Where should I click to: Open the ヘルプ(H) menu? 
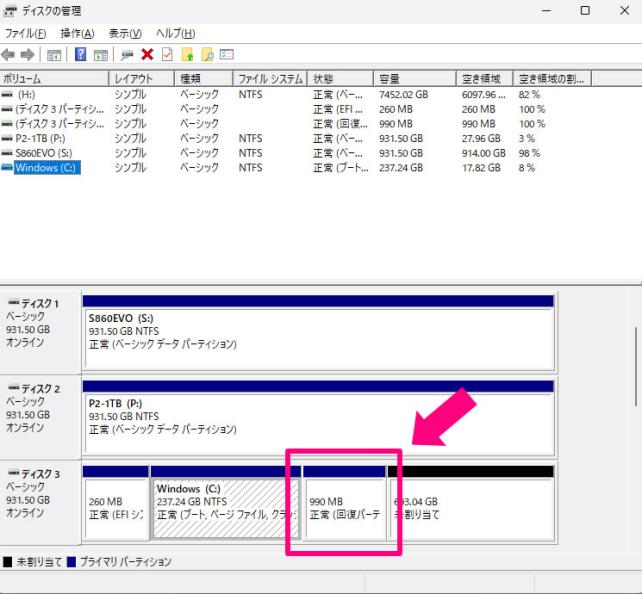(x=175, y=34)
